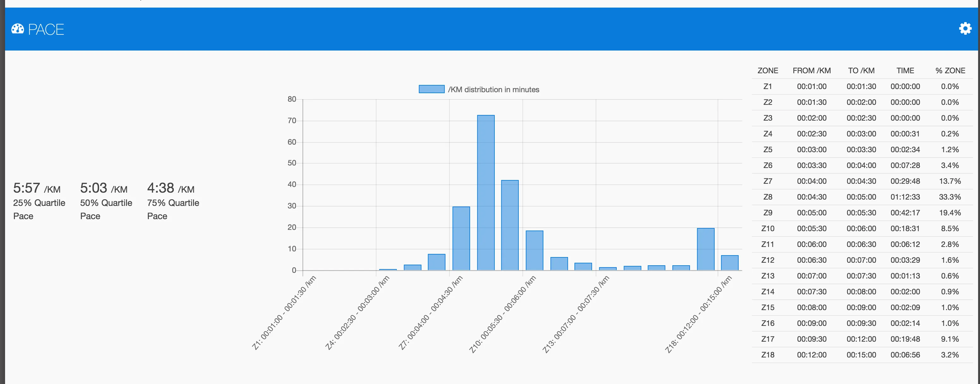This screenshot has width=980, height=384.
Task: Click the FROM /KM column header
Action: tap(812, 71)
